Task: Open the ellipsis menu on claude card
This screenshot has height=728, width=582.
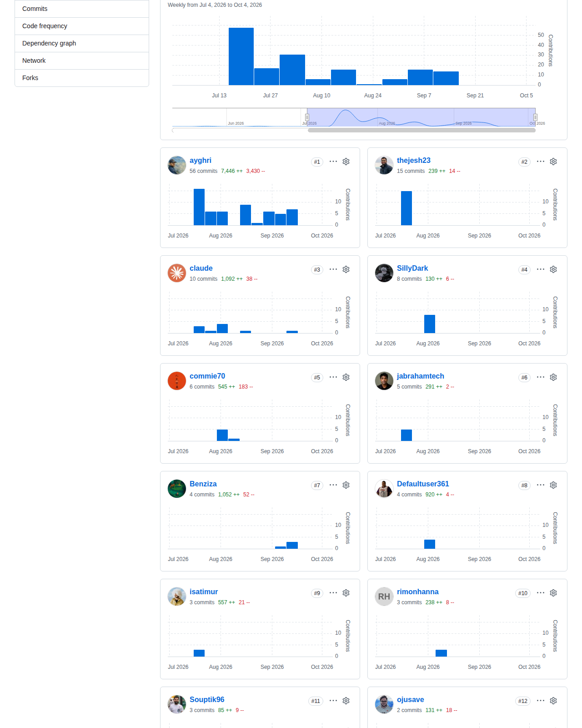Action: tap(333, 269)
